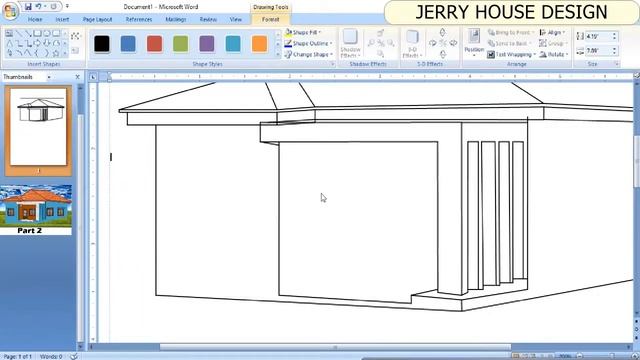Image resolution: width=640 pixels, height=360 pixels.
Task: Open the Shadow Effects gallery
Action: pyautogui.click(x=350, y=44)
